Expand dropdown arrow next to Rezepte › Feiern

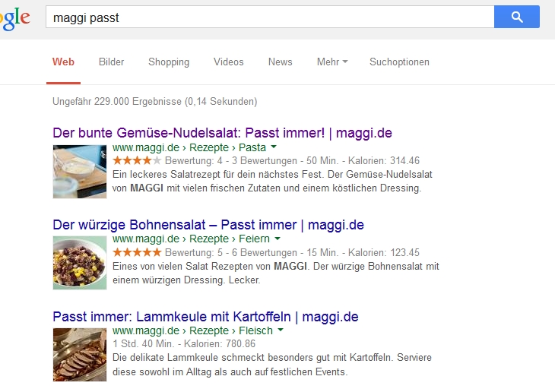(x=277, y=239)
